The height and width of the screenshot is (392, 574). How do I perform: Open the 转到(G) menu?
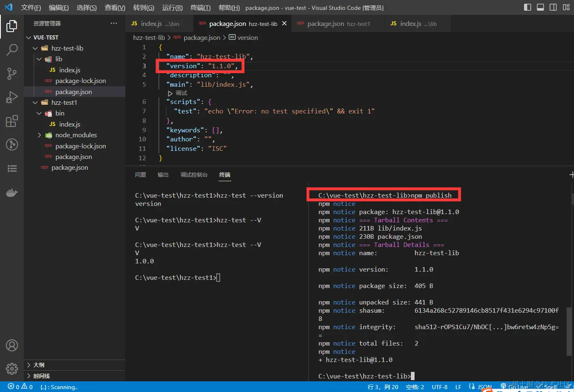click(143, 8)
